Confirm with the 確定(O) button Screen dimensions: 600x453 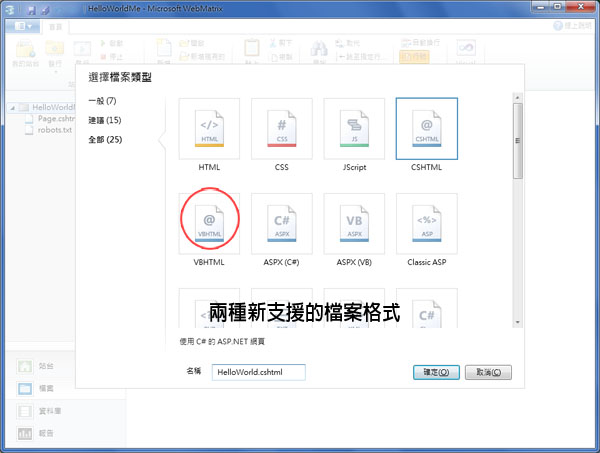click(x=436, y=372)
